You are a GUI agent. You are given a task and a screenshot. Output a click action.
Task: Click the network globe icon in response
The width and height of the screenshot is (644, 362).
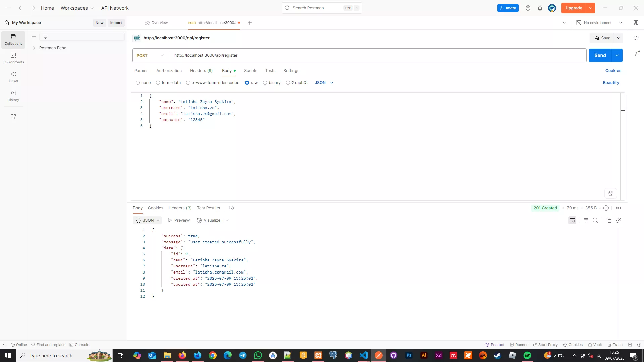point(606,208)
